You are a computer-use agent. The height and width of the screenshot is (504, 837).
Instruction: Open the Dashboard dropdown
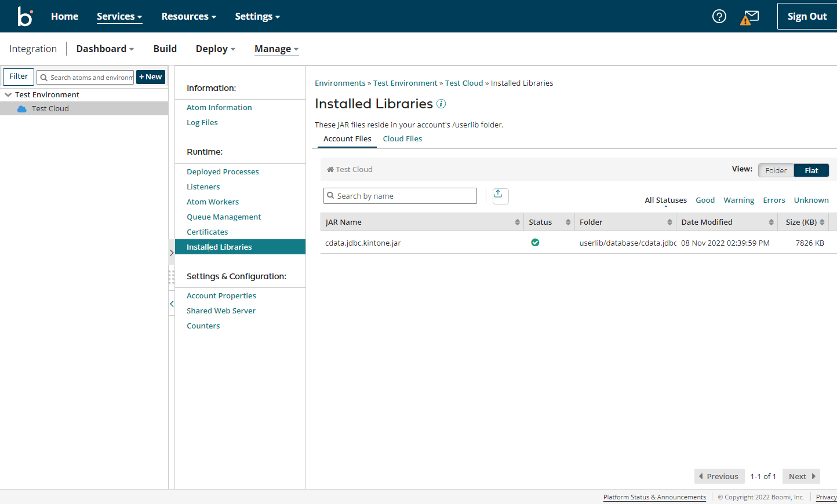tap(105, 49)
